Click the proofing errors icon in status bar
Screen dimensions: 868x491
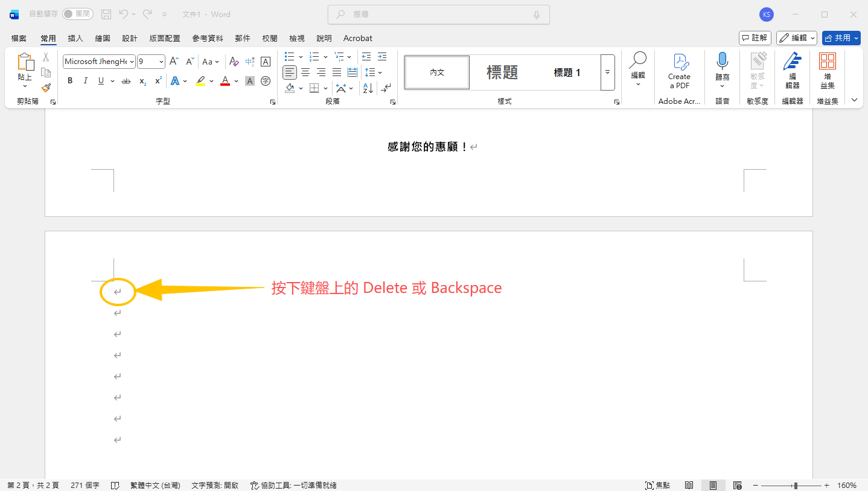(x=115, y=485)
